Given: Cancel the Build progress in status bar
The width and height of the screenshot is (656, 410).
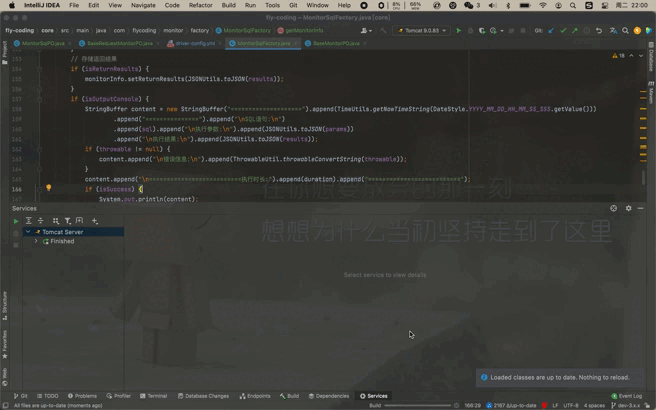Looking at the screenshot, I should click(456, 405).
